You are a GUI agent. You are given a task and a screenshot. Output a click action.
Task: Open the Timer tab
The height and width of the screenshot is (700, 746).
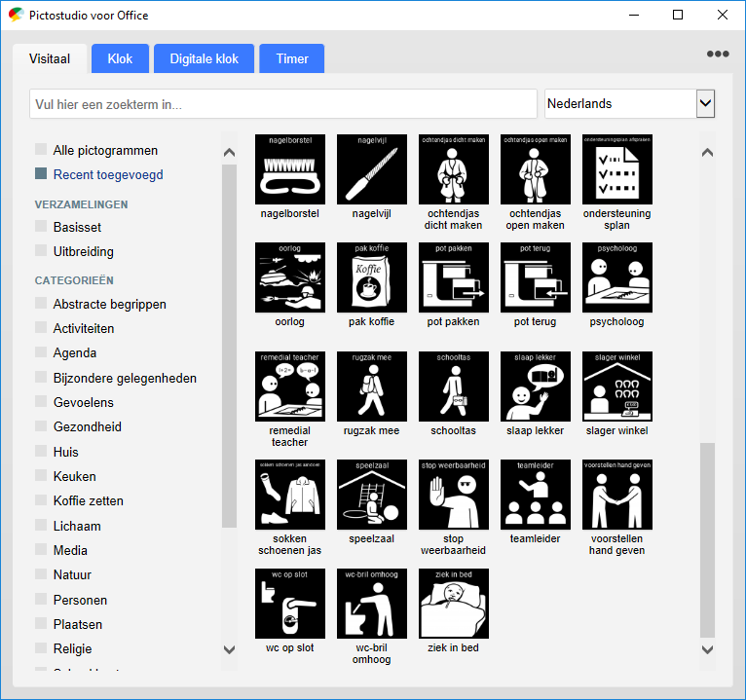292,58
